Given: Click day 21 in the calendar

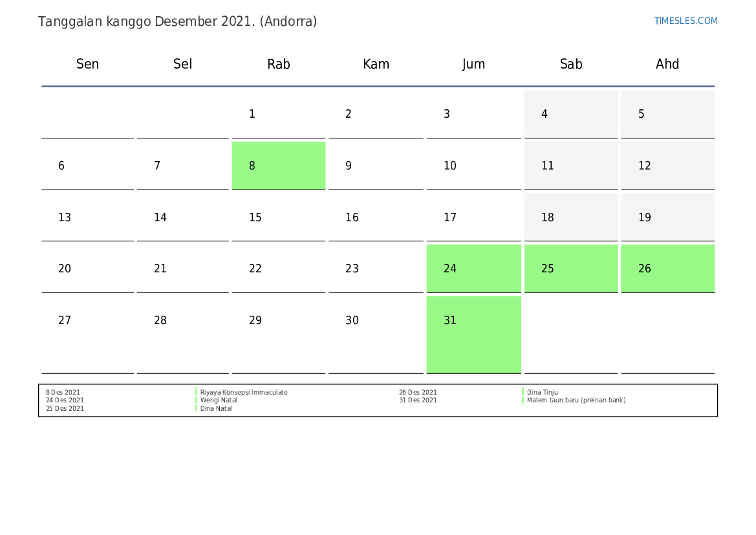Looking at the screenshot, I should point(183,268).
